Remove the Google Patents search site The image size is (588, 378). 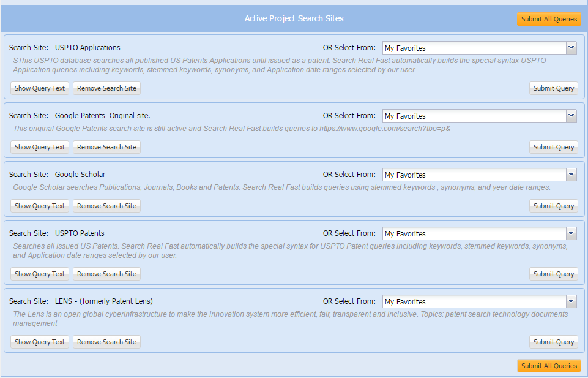[107, 147]
